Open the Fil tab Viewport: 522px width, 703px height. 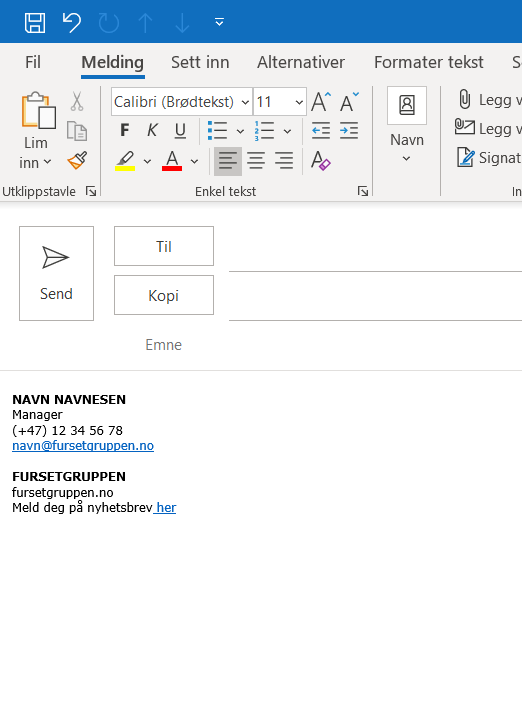(33, 62)
